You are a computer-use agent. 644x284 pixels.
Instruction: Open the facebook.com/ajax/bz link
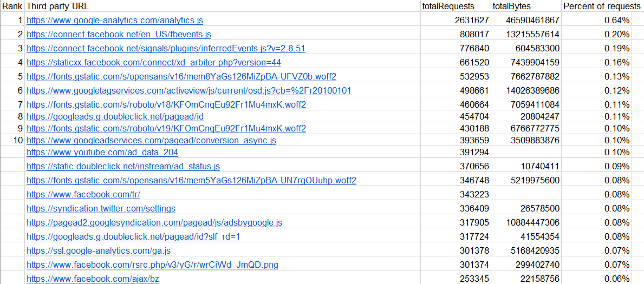(93, 279)
